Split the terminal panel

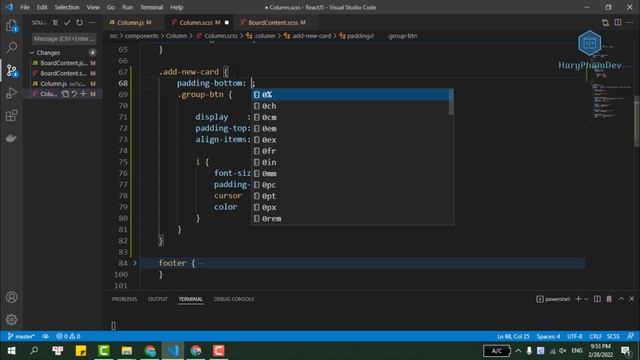(x=597, y=299)
